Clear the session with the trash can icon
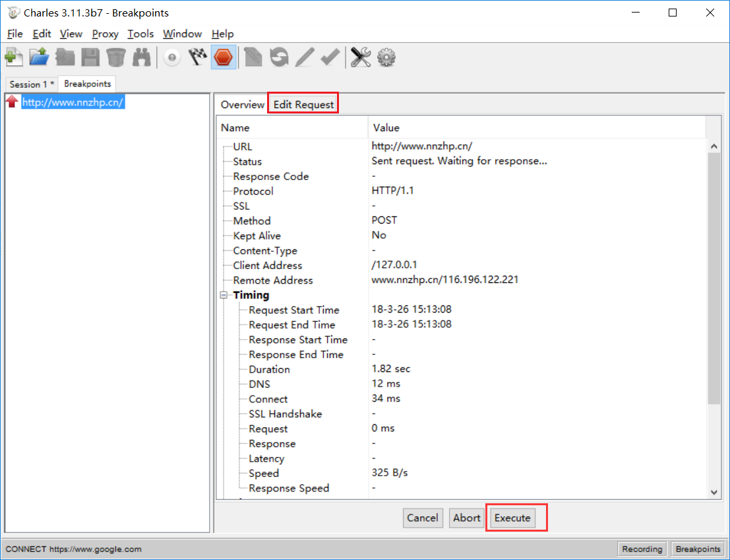 [x=116, y=57]
